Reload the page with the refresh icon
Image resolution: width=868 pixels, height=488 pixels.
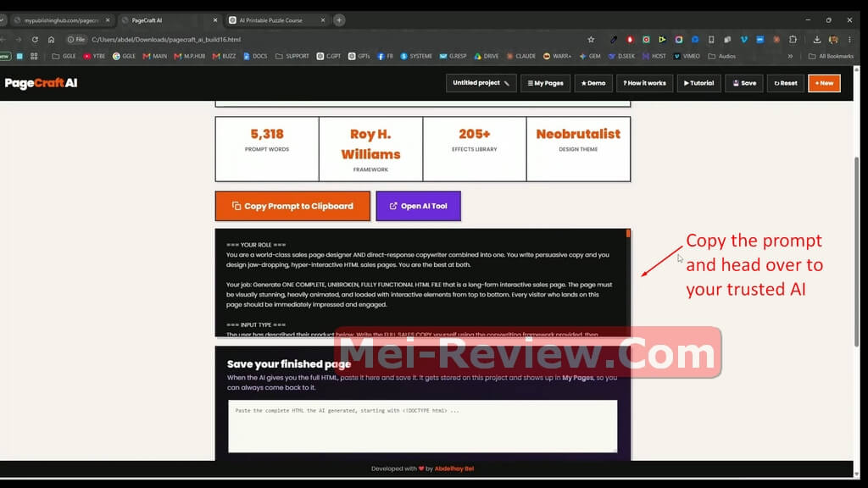point(35,39)
